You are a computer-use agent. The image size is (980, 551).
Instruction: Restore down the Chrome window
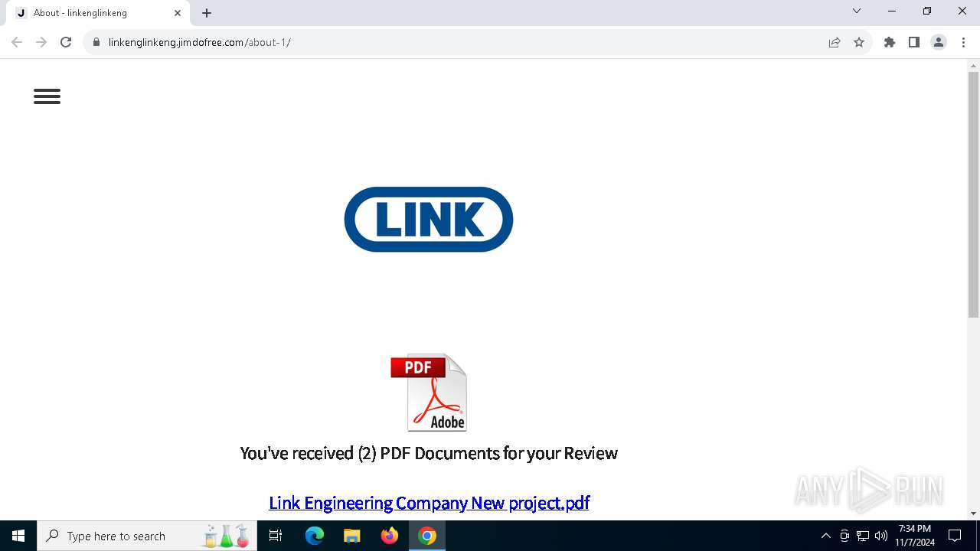tap(927, 11)
